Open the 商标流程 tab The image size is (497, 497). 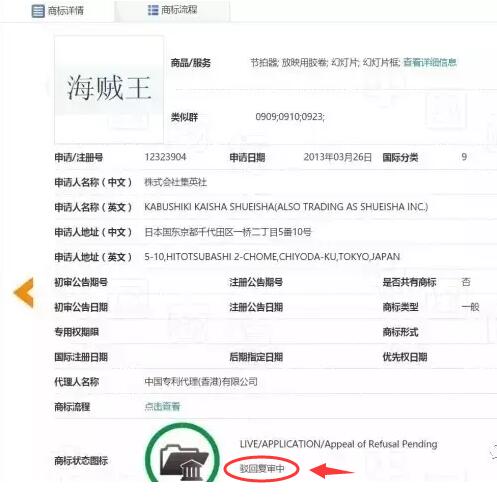[172, 10]
